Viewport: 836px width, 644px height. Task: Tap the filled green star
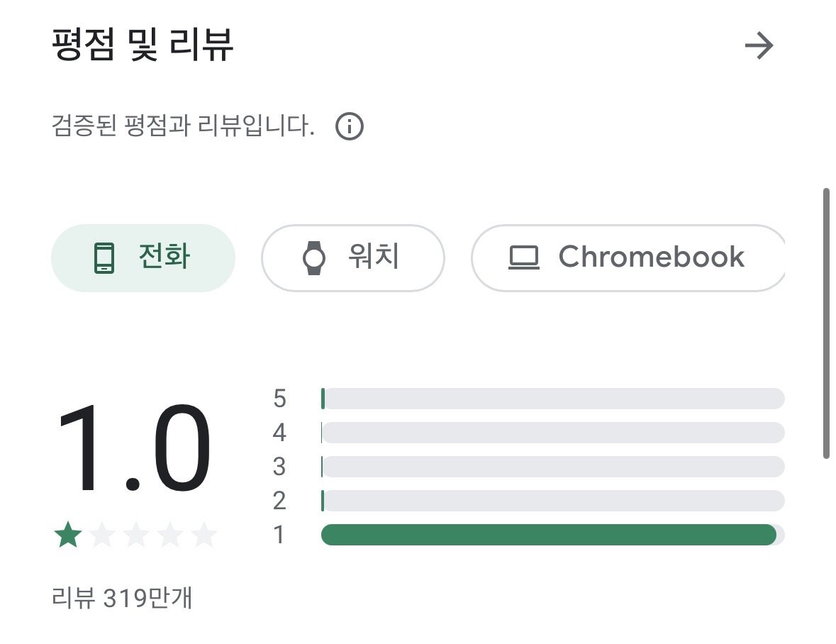click(68, 535)
